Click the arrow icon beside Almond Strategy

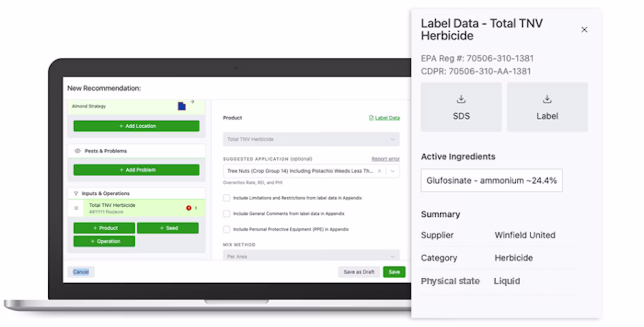[x=192, y=102]
